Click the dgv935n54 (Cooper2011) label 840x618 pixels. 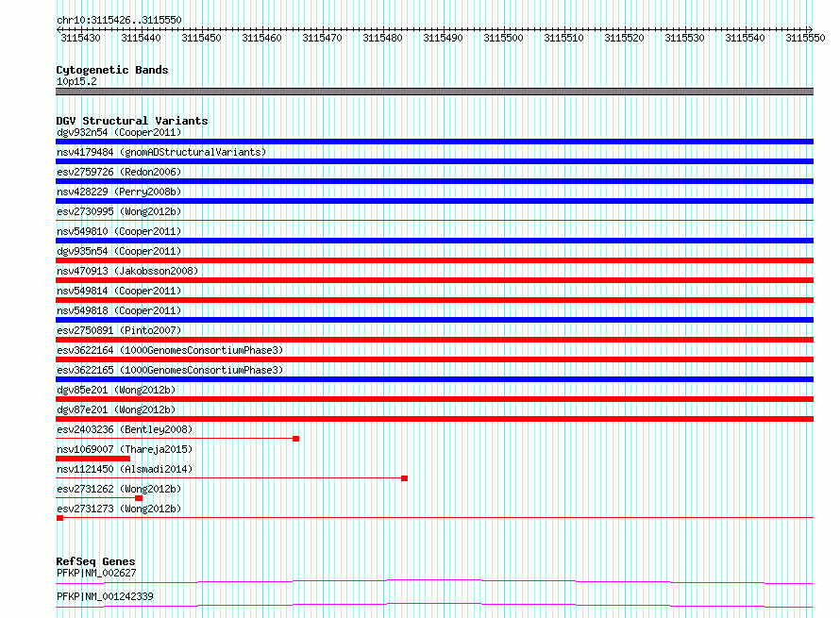pos(119,251)
